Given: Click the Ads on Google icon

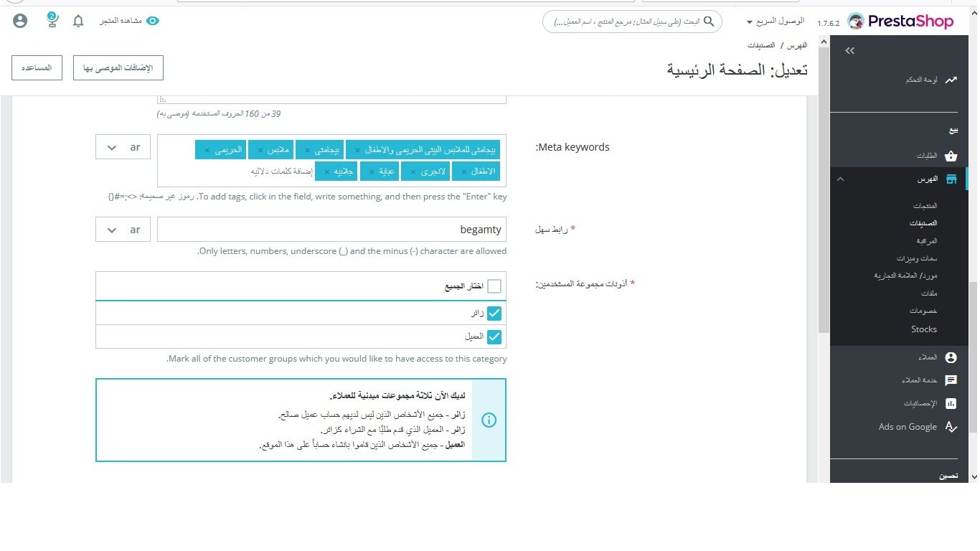Looking at the screenshot, I should (951, 427).
